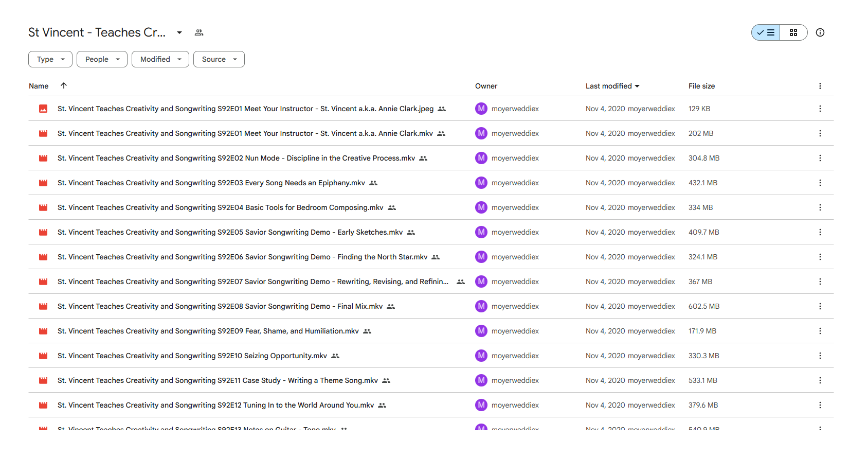This screenshot has height=457, width=868.
Task: Select S92E05 Early Sketches mkv file
Action: [431, 232]
